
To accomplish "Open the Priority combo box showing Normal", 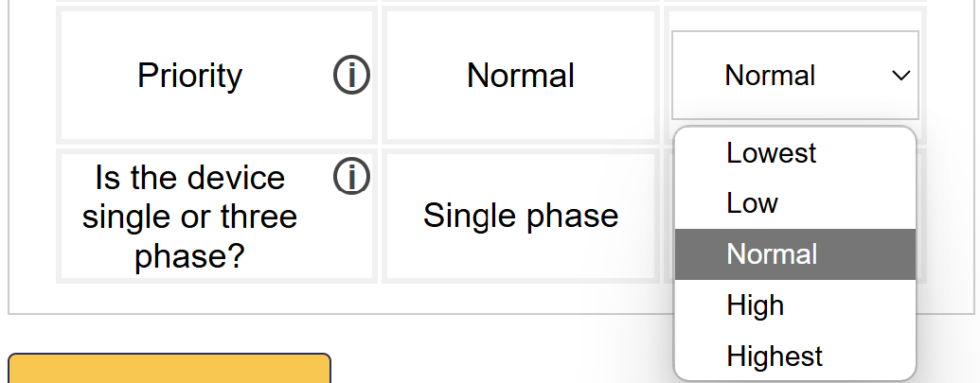I will coord(794,76).
